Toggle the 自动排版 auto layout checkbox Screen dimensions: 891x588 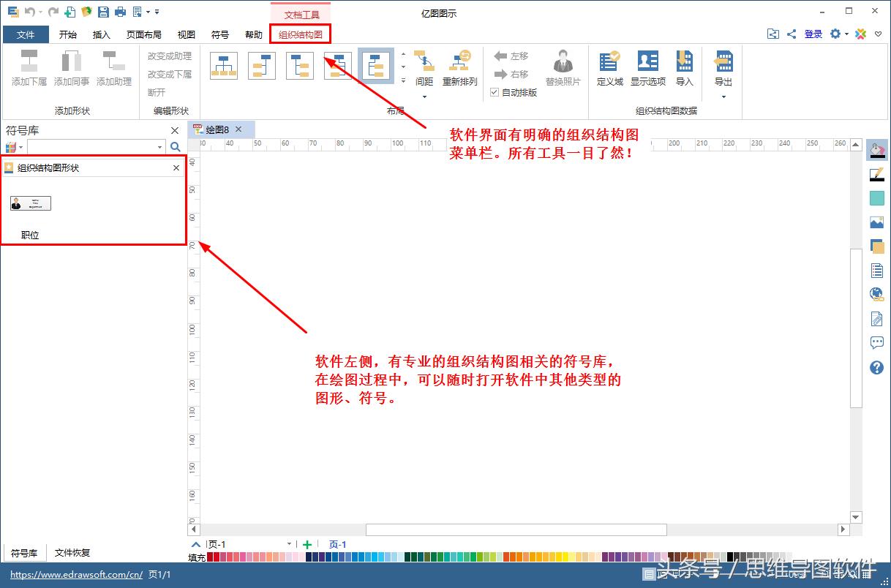pos(495,93)
